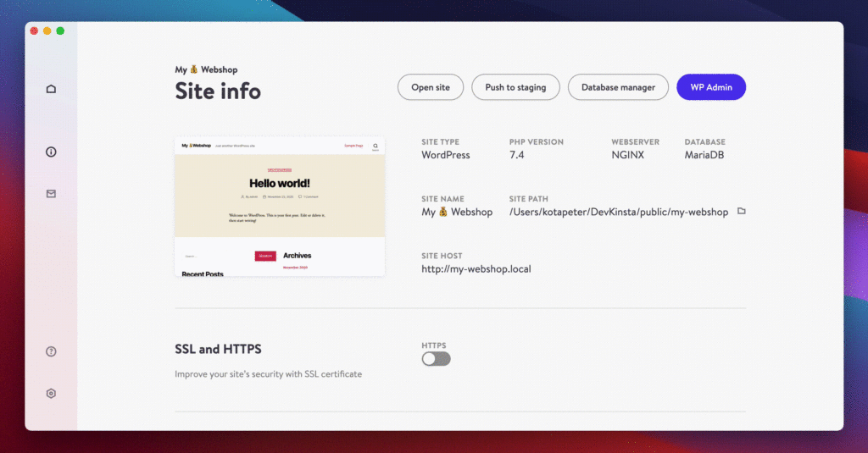The height and width of the screenshot is (453, 868).
Task: Close the window with red button
Action: (x=34, y=31)
